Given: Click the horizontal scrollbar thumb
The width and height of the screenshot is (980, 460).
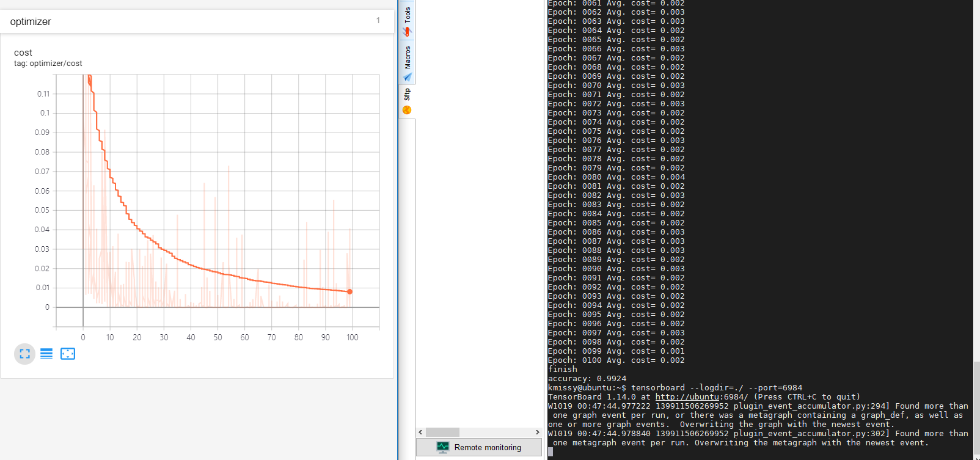Looking at the screenshot, I should point(442,432).
